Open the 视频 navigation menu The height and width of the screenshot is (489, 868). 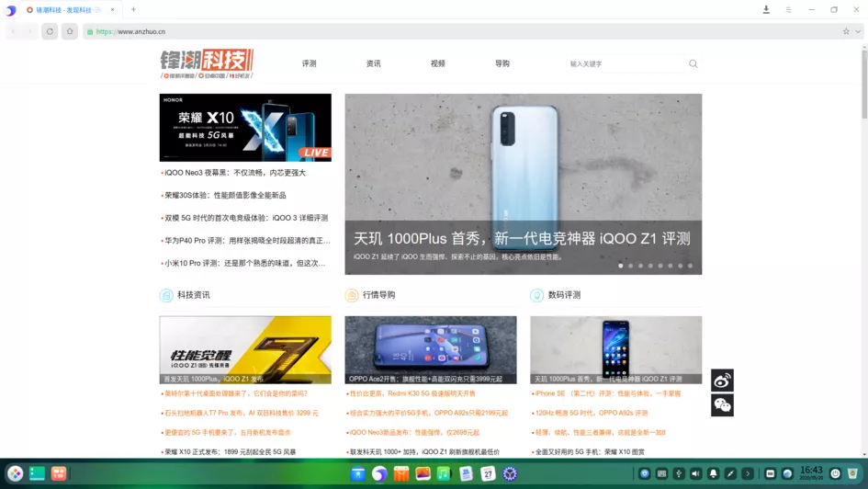point(438,63)
